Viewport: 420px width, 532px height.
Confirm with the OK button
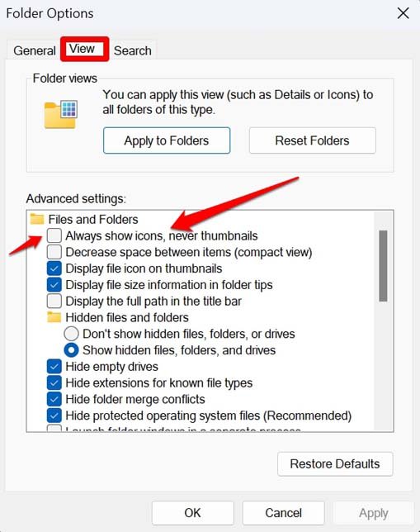[x=192, y=513]
